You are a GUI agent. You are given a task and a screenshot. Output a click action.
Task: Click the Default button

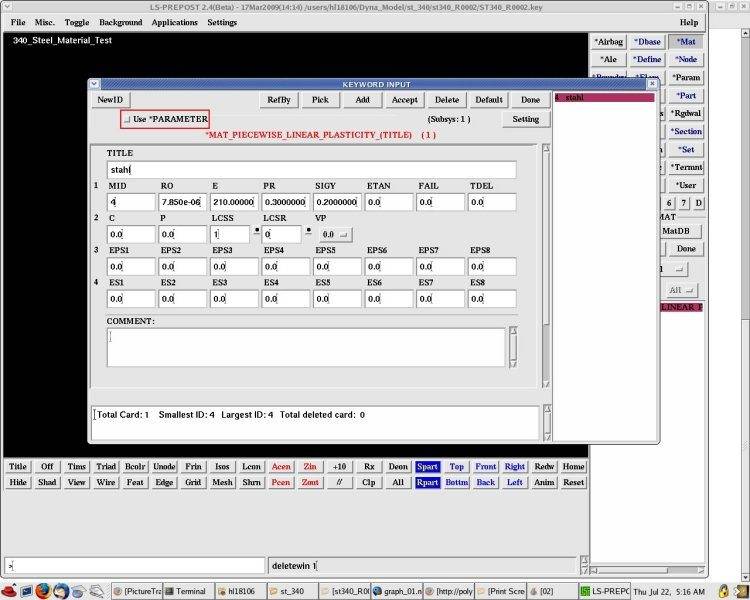click(489, 100)
